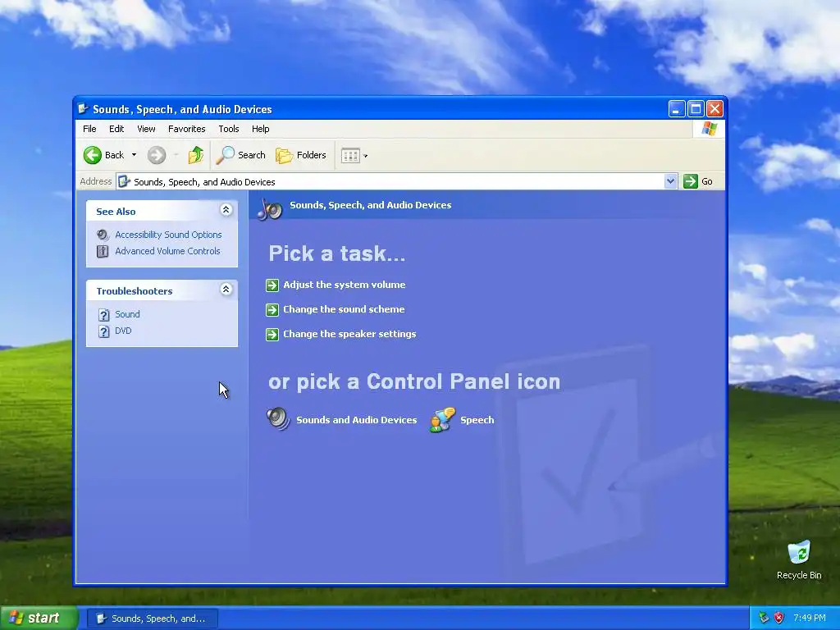Click the Speech label
840x630 pixels.
tap(477, 420)
